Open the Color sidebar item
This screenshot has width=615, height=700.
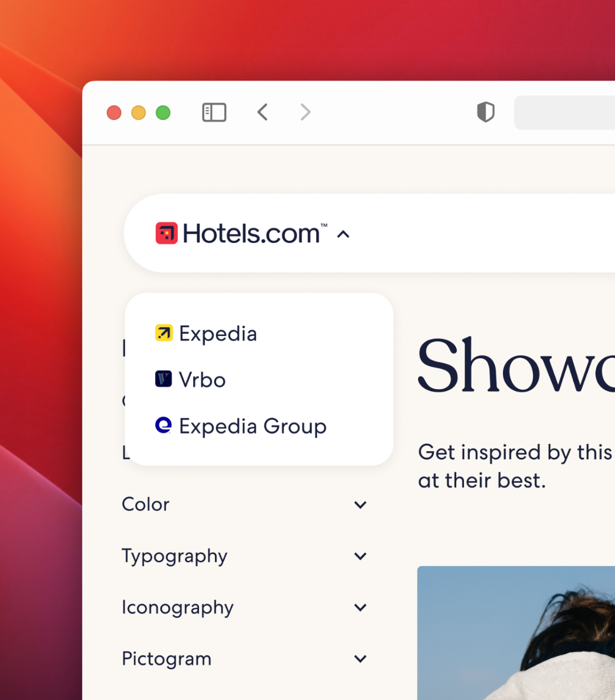(x=146, y=505)
